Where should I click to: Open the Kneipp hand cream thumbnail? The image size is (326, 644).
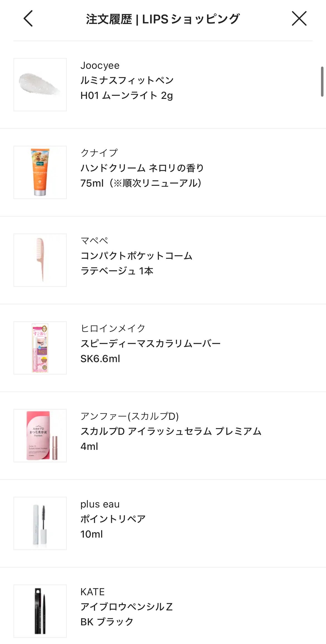tap(40, 172)
